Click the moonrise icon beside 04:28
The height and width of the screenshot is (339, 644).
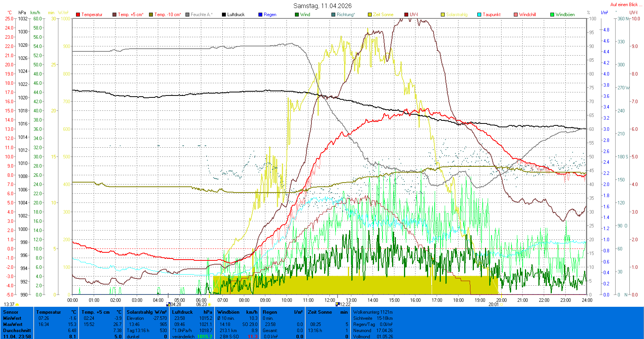click(168, 304)
